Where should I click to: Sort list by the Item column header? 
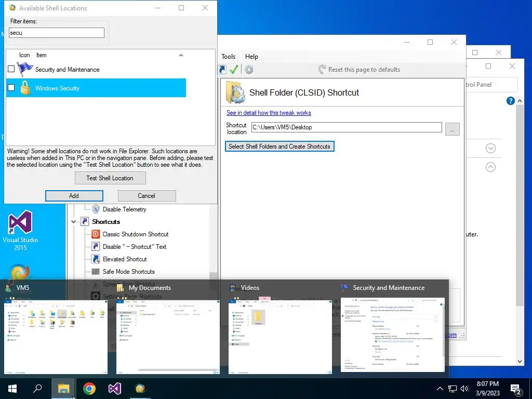42,55
